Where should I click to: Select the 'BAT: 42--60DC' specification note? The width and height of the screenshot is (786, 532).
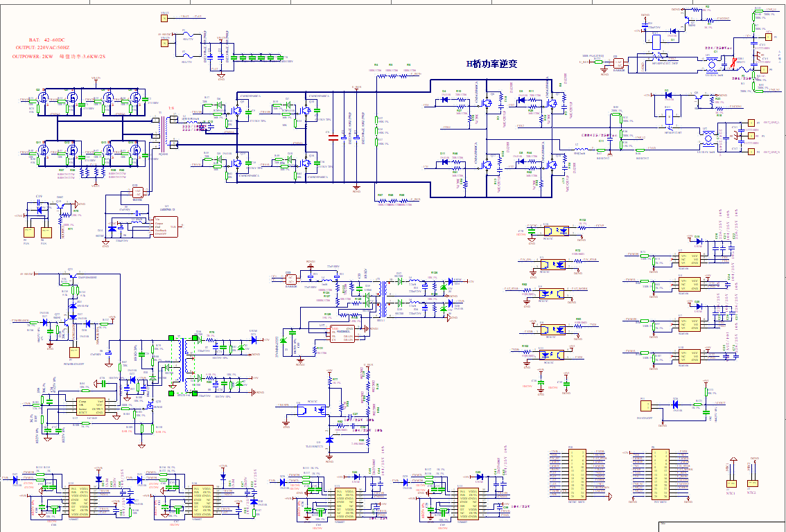coord(46,39)
